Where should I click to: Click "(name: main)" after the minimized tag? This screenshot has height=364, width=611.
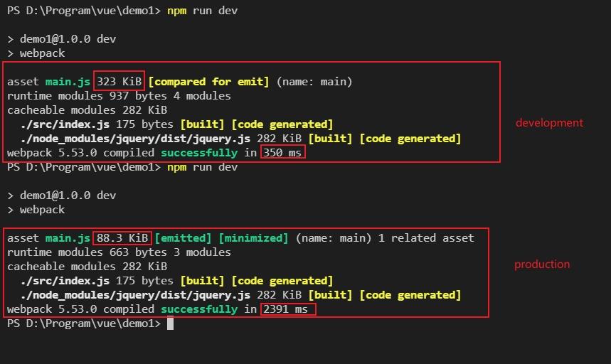[x=333, y=238]
